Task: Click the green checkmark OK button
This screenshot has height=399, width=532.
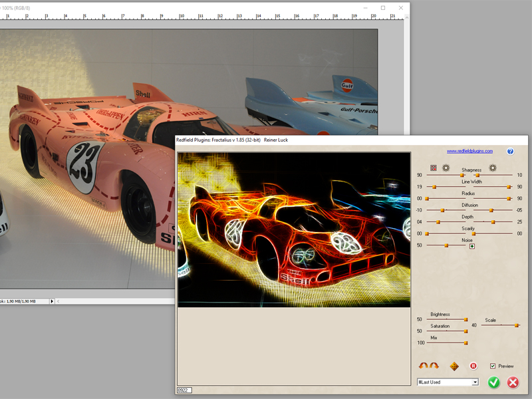Action: pyautogui.click(x=493, y=382)
